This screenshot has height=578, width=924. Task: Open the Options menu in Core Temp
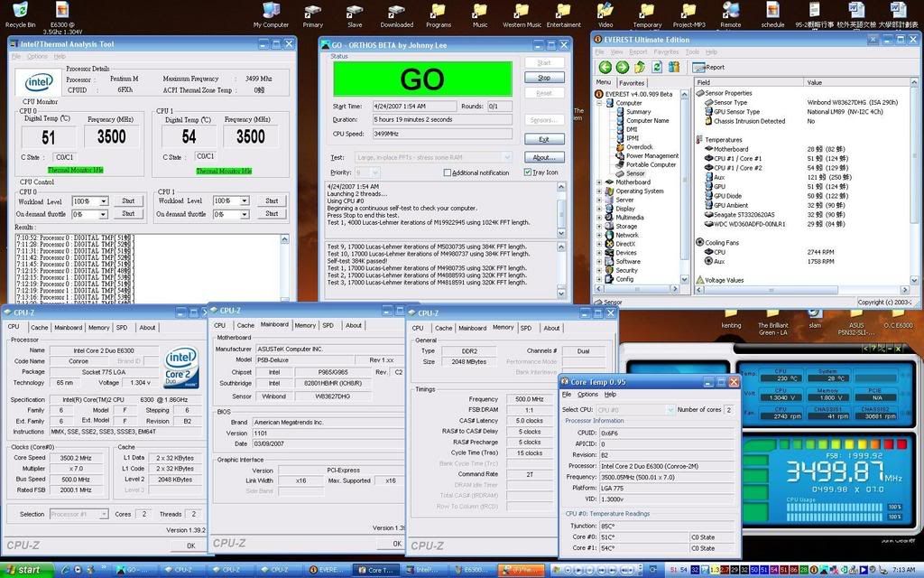pos(587,395)
